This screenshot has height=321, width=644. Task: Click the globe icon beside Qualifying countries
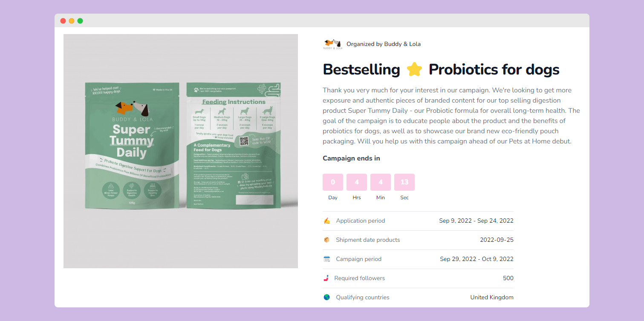(327, 297)
